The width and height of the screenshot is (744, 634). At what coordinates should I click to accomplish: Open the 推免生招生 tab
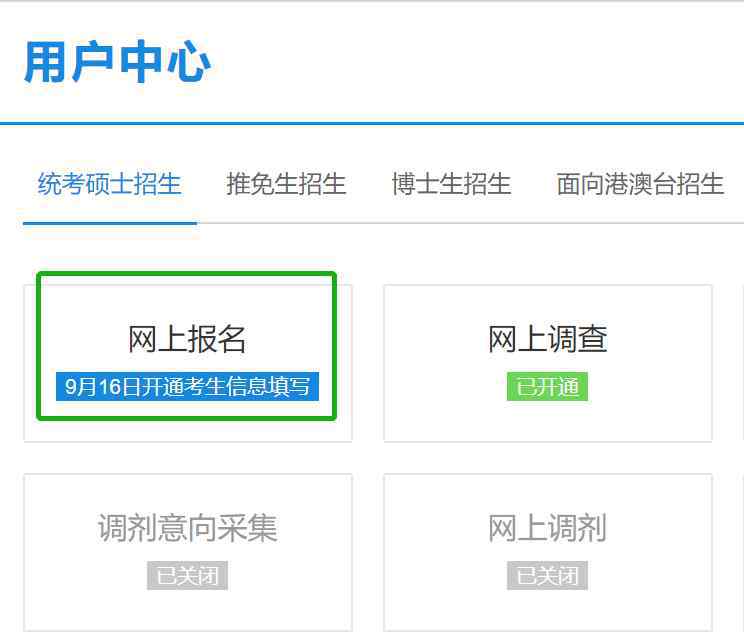[x=286, y=184]
